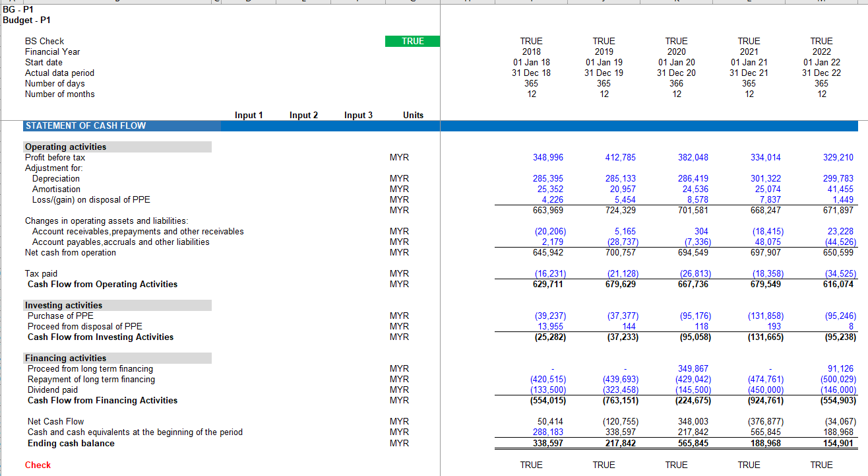The height and width of the screenshot is (476, 868).
Task: Select MYR unit in Profit before tax row
Action: tap(399, 157)
